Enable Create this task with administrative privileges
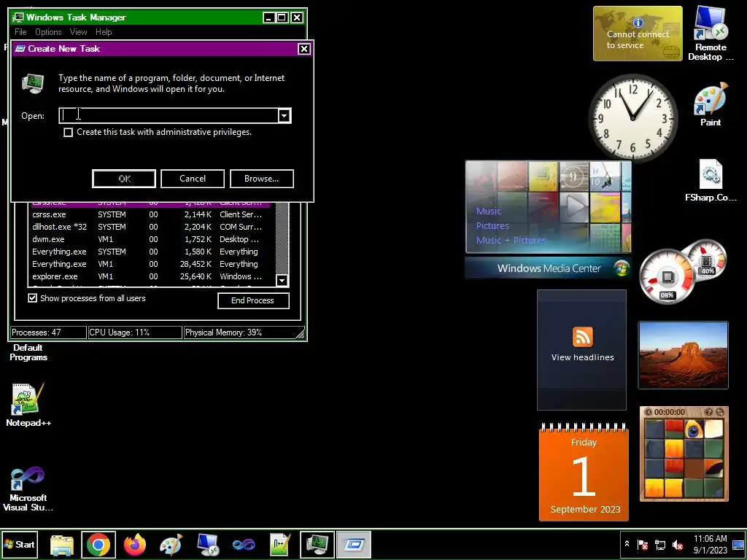The image size is (747, 560). click(68, 132)
